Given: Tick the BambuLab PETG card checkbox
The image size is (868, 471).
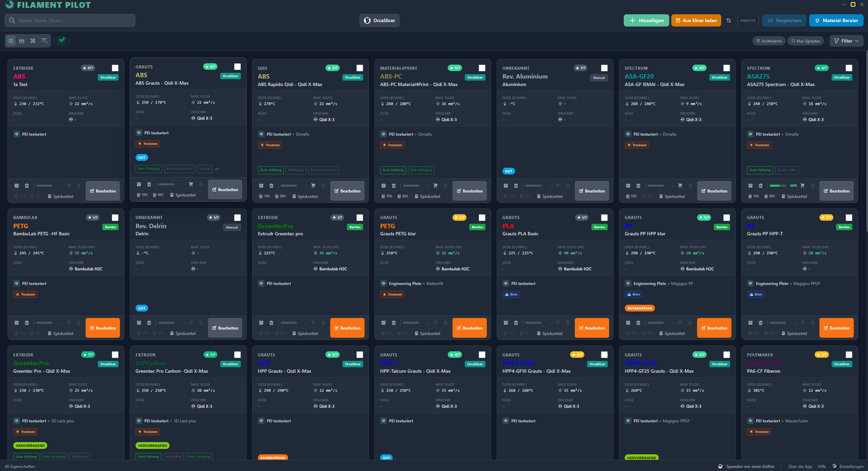Looking at the screenshot, I should pyautogui.click(x=115, y=218).
